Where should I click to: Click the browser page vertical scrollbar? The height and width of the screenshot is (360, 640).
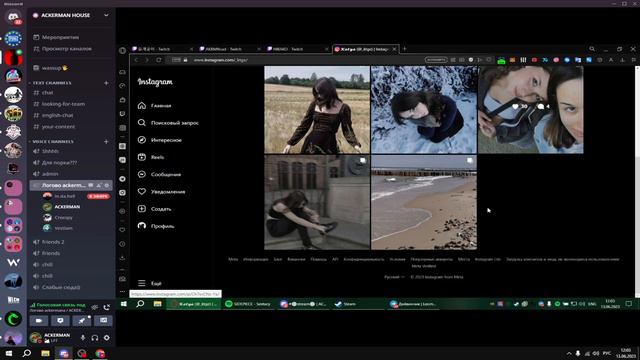point(638,182)
